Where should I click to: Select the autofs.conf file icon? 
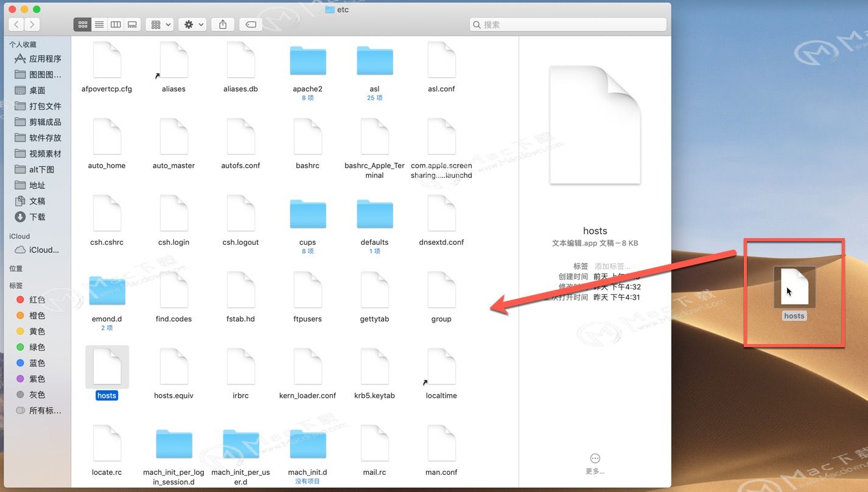240,137
